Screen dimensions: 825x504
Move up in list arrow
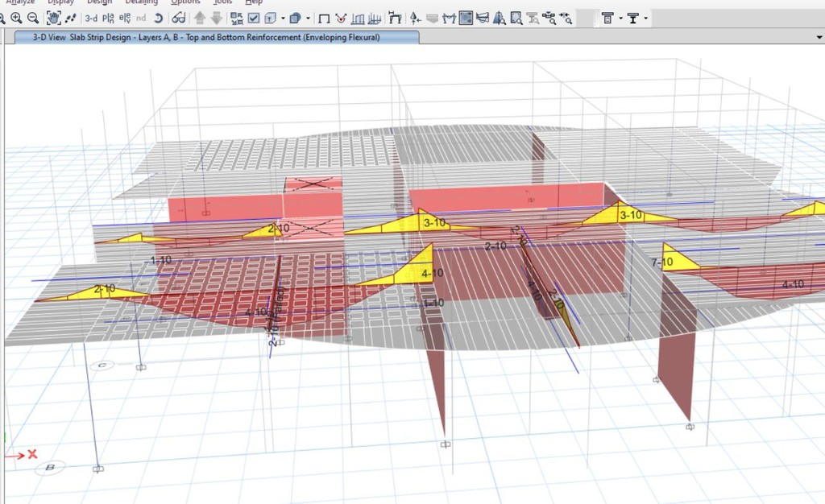(x=200, y=19)
